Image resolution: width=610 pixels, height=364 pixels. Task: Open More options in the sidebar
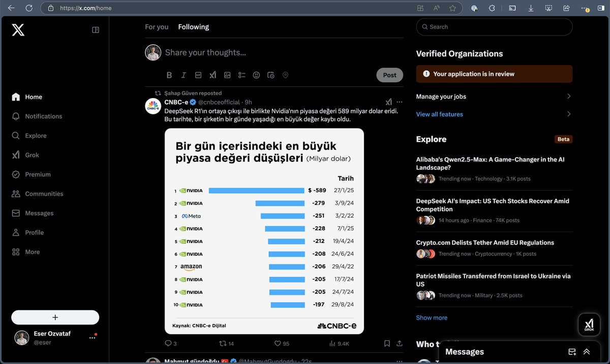(25, 252)
